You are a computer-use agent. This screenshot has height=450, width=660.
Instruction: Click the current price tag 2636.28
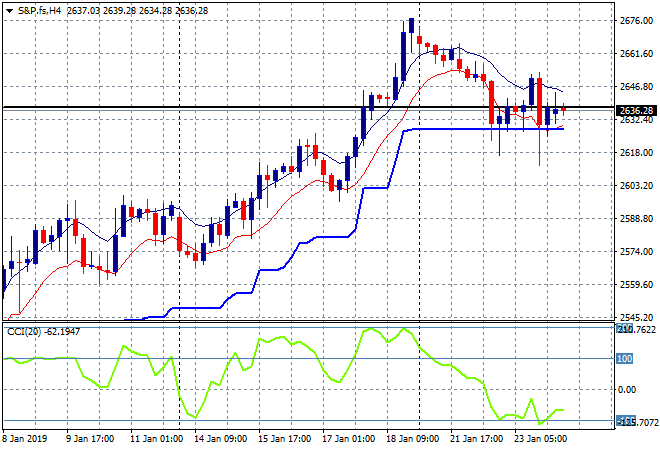(x=636, y=111)
